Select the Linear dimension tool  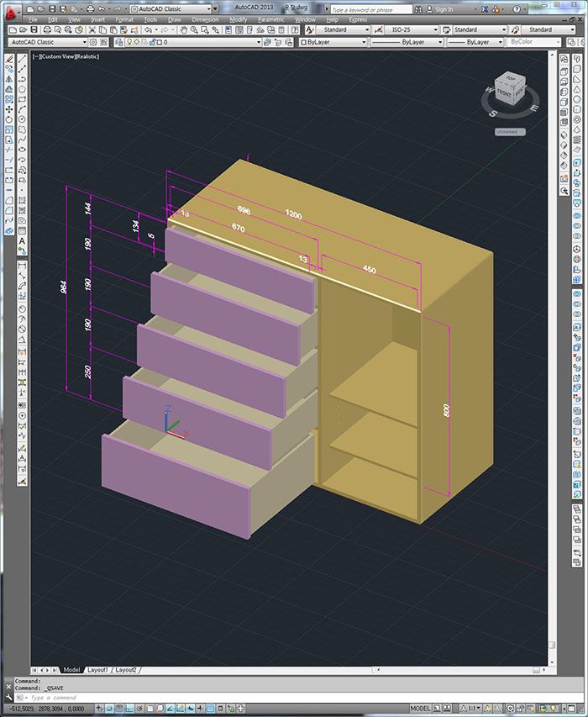[22, 266]
